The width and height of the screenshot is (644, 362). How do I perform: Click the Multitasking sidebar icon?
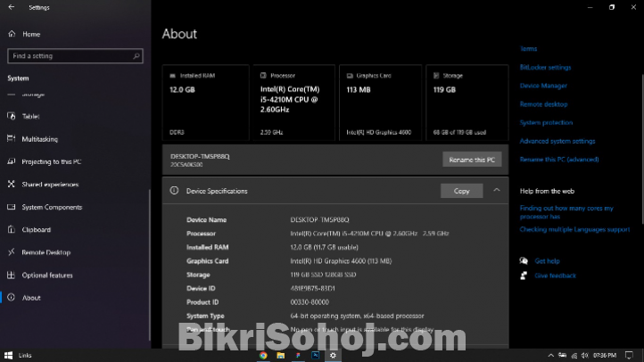coord(11,139)
